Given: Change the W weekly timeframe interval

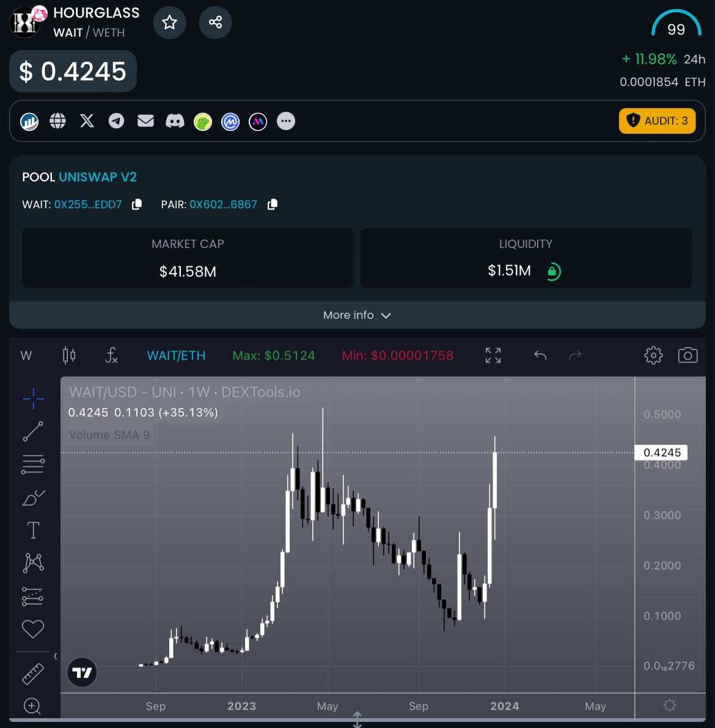Looking at the screenshot, I should (x=26, y=355).
